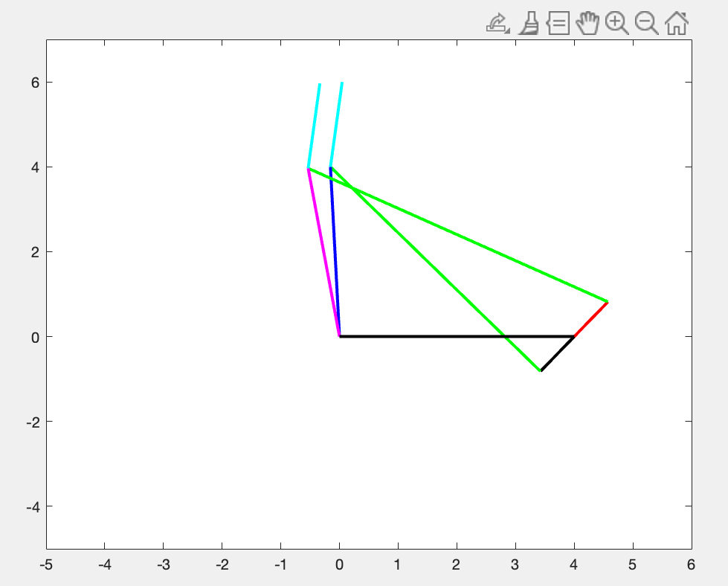Click the x-axis tick label 6

(x=691, y=564)
